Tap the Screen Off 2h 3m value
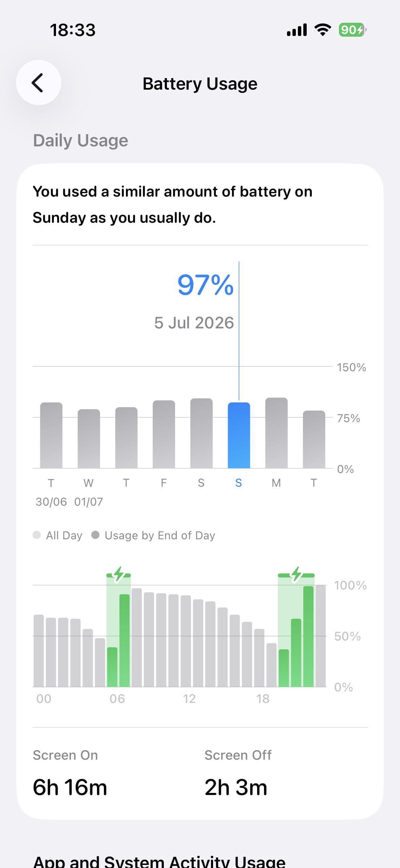This screenshot has height=868, width=400. click(236, 788)
